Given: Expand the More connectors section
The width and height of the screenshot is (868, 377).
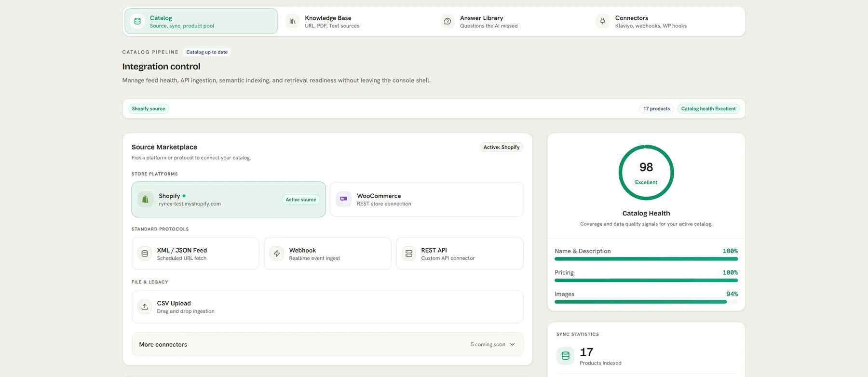Looking at the screenshot, I should (x=327, y=344).
